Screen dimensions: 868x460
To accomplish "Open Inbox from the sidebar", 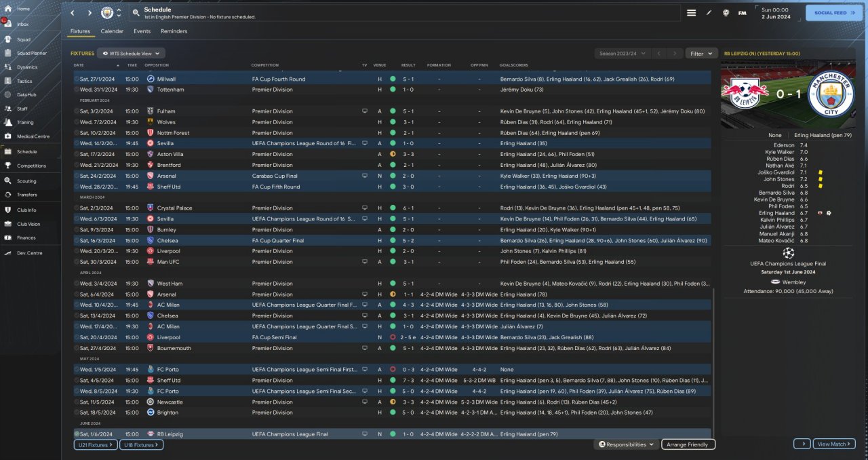I will pyautogui.click(x=8, y=24).
